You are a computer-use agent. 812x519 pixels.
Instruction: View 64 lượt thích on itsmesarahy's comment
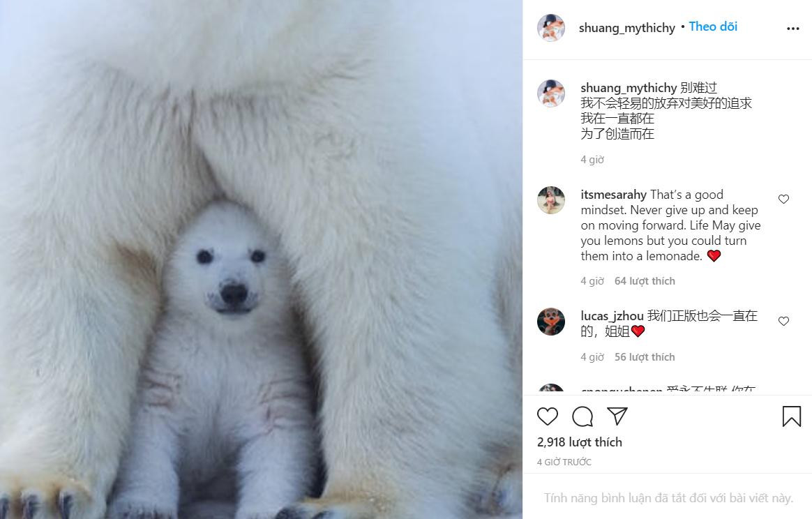tap(645, 280)
